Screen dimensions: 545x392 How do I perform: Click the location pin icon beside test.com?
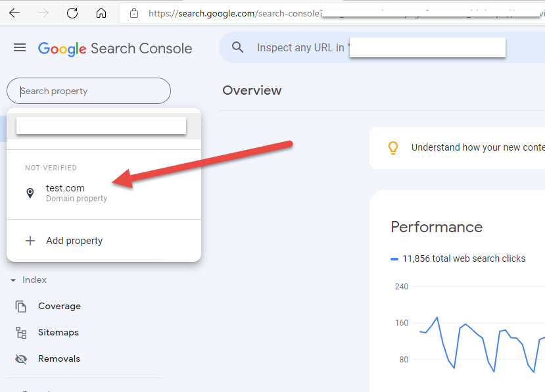click(30, 193)
